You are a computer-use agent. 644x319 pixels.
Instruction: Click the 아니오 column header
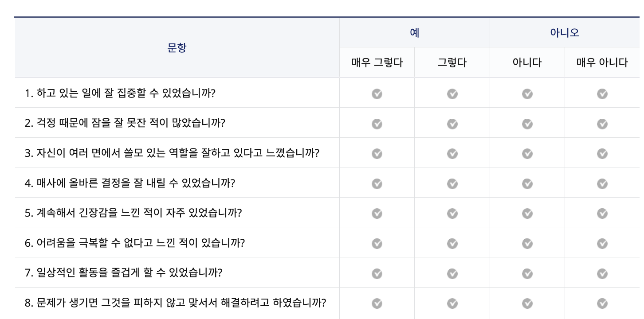coord(565,32)
